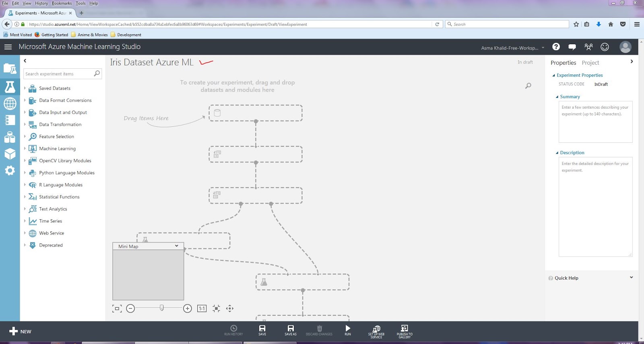This screenshot has height=344, width=644.
Task: Open the workspace selector dropdown
Action: point(513,48)
